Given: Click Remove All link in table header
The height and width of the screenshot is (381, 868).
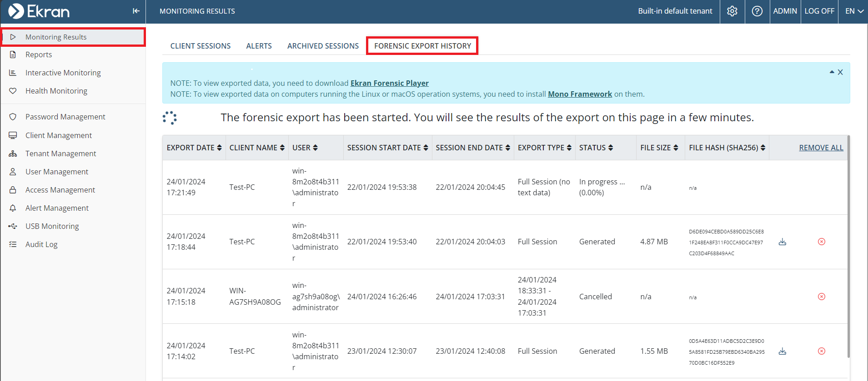Looking at the screenshot, I should point(821,148).
